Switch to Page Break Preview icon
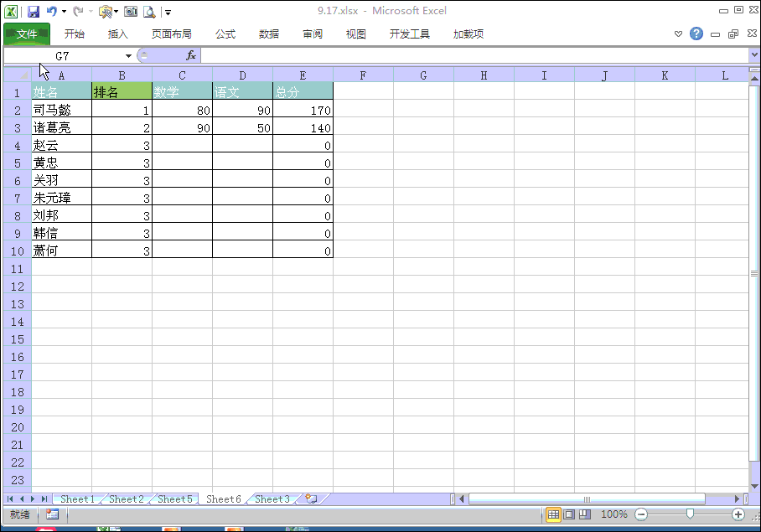This screenshot has width=761, height=532. point(585,514)
